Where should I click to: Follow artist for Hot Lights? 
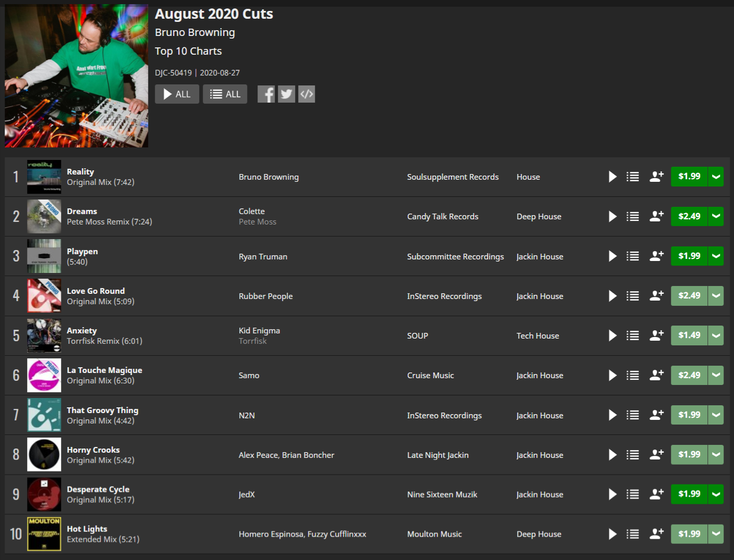coord(656,534)
